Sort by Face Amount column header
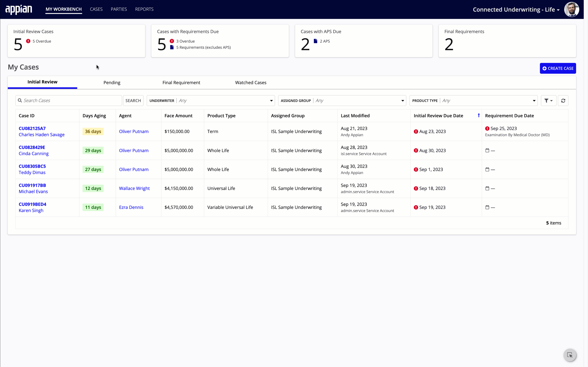This screenshot has height=367, width=588. (178, 116)
